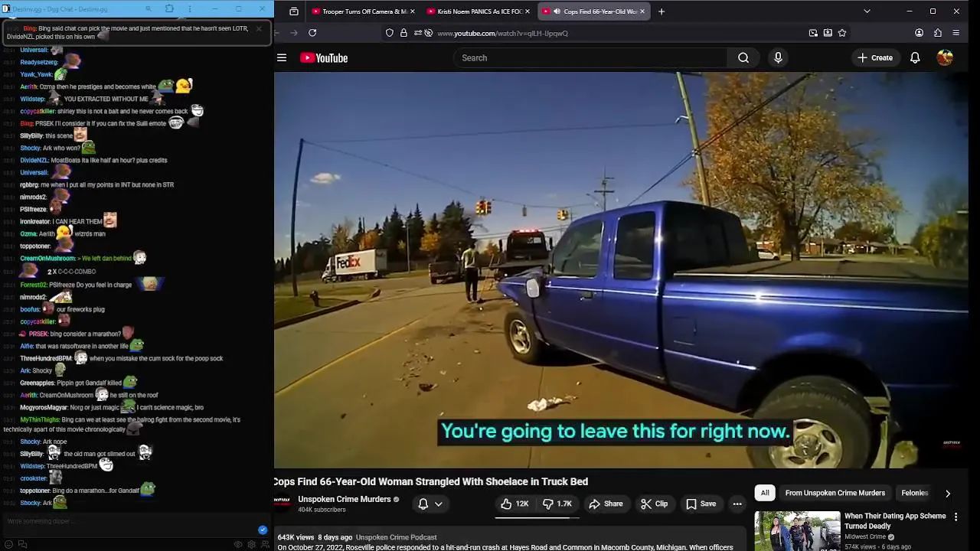Click the install page icon in address bar
980x551 pixels.
click(x=828, y=33)
